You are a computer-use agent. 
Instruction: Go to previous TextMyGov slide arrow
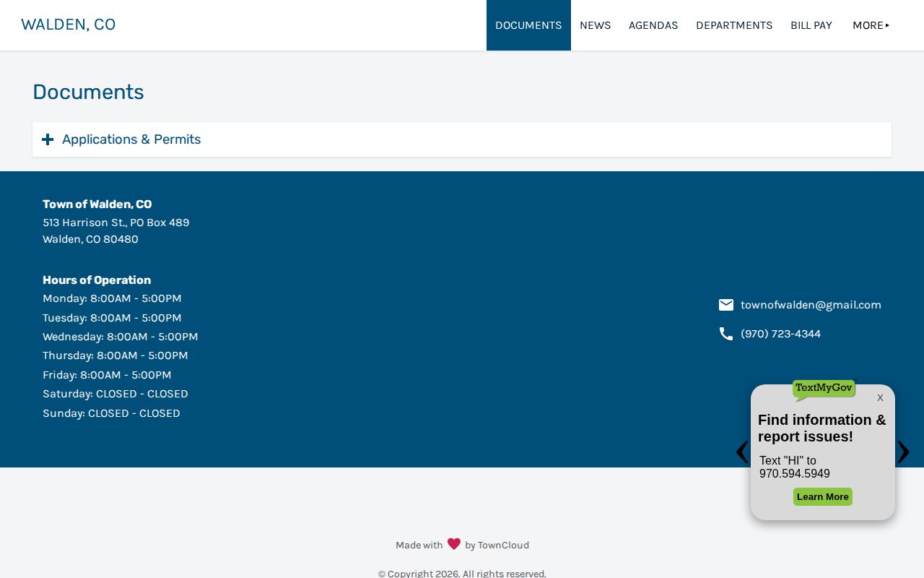pyautogui.click(x=741, y=452)
